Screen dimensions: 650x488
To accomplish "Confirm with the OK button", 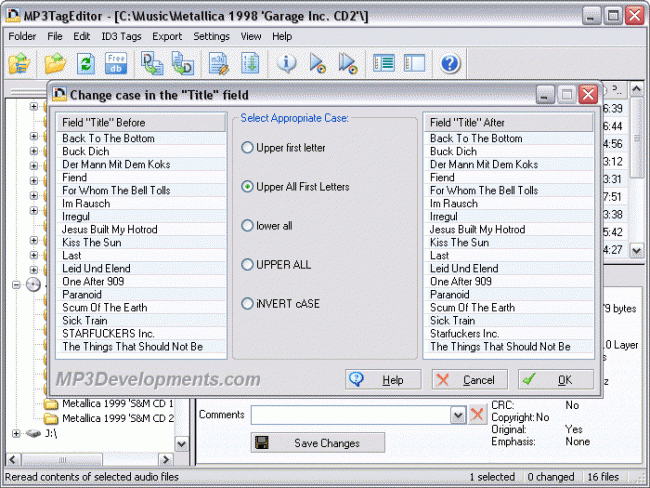I will pyautogui.click(x=556, y=379).
